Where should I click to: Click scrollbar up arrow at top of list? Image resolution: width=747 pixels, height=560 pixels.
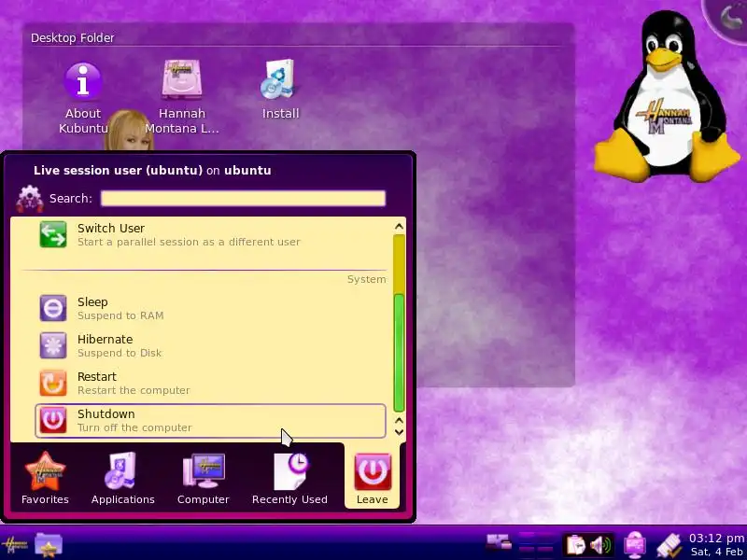[400, 227]
